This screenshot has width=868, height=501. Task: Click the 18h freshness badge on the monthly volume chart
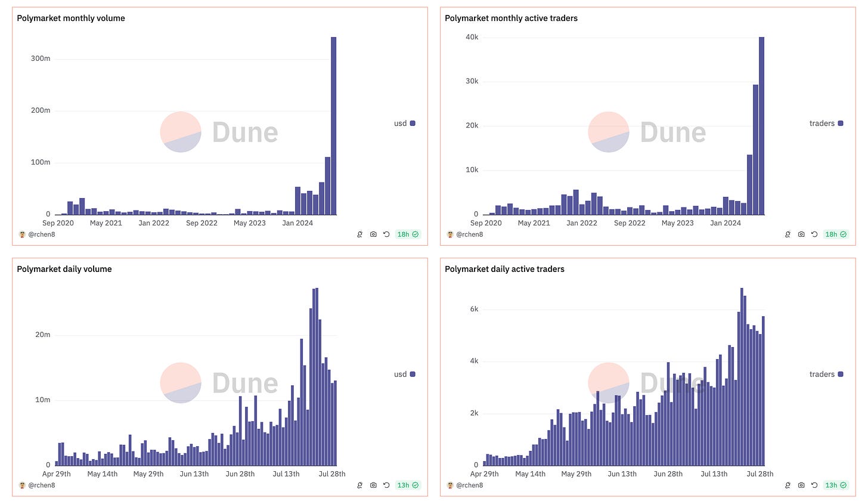[408, 234]
